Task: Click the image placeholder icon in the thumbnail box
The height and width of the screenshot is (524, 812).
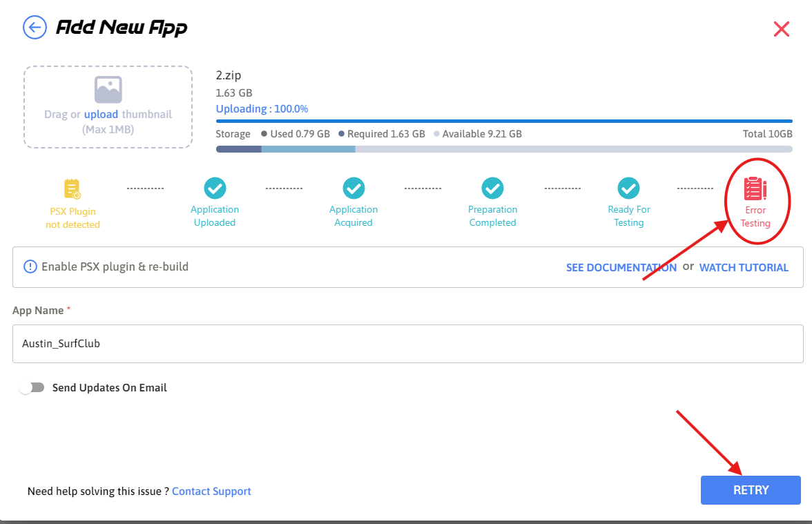Action: tap(108, 90)
